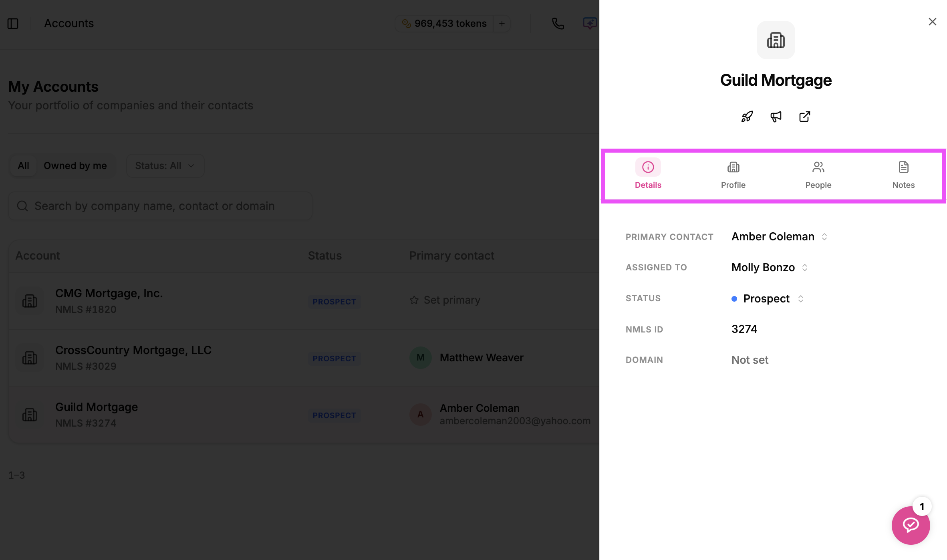Open the CrossCountry Mortgage, LLC account
The width and height of the screenshot is (947, 560).
pyautogui.click(x=304, y=358)
